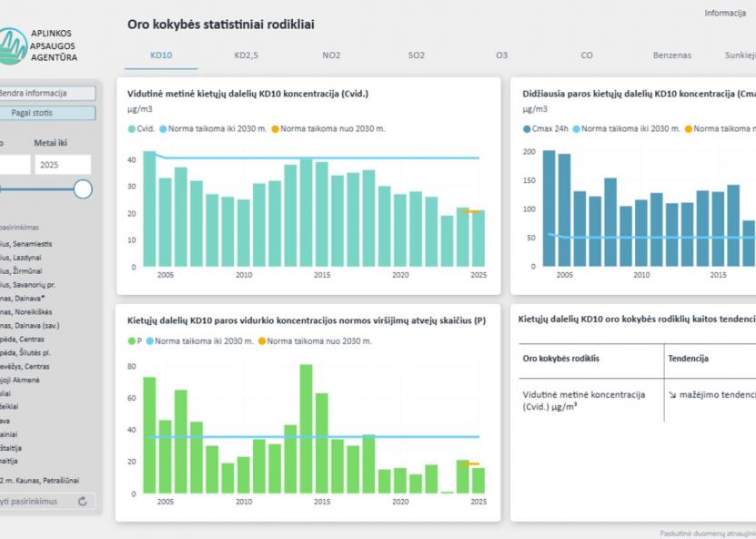The image size is (756, 539).
Task: Toggle 'Norma taikoma iki 2030 m.' legend in P chart
Action: [x=199, y=341]
